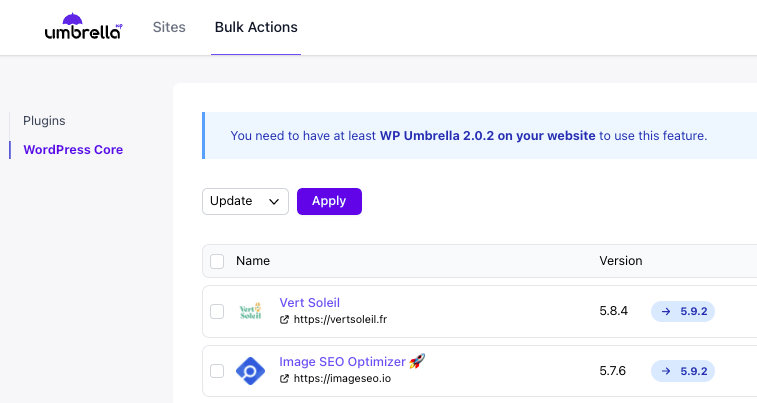Click external link icon beside vertsoleil.fr

click(x=285, y=320)
